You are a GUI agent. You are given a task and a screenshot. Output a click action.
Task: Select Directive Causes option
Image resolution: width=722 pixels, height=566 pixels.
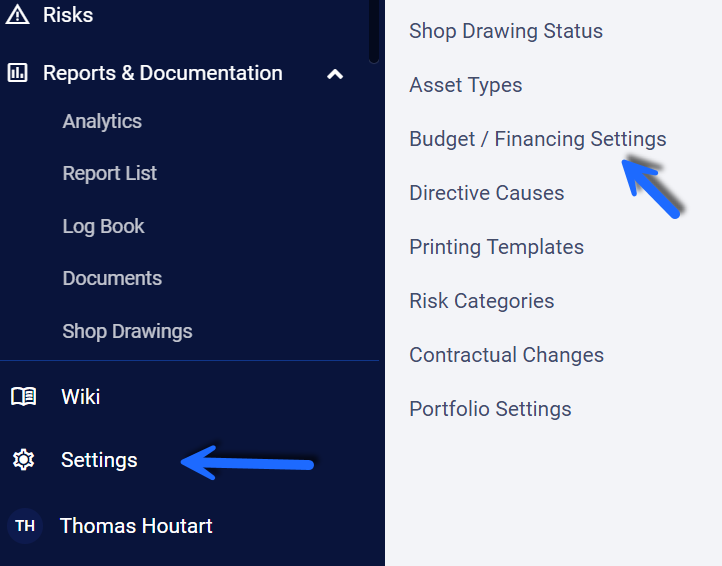point(487,193)
